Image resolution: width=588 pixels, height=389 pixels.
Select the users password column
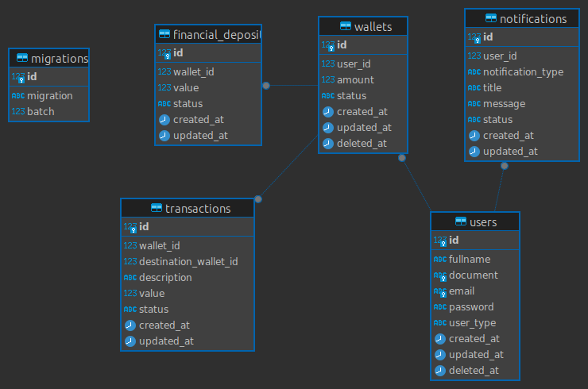point(471,307)
